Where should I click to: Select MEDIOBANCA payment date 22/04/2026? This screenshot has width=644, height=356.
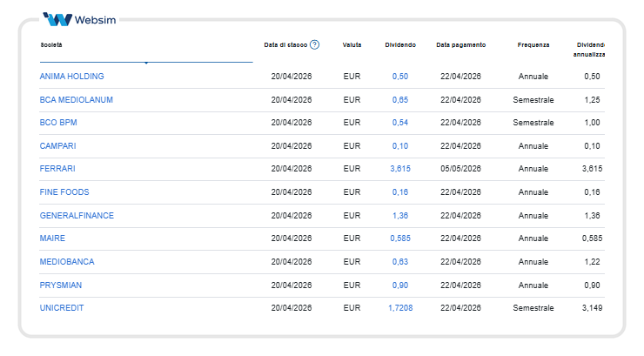(x=461, y=261)
